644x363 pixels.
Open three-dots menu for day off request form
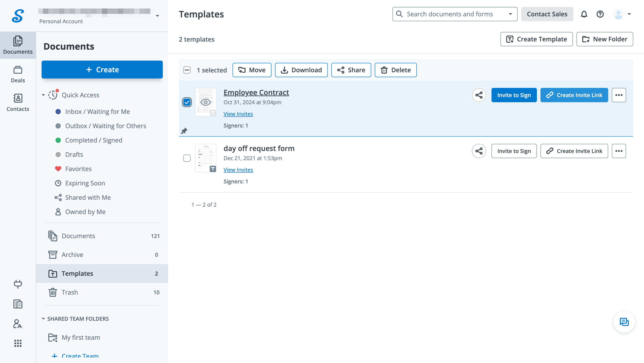(619, 151)
